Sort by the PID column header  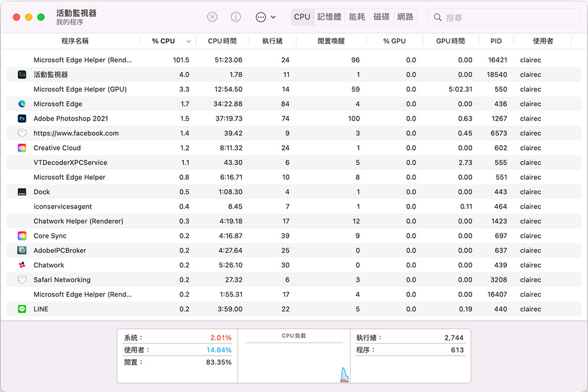(496, 41)
